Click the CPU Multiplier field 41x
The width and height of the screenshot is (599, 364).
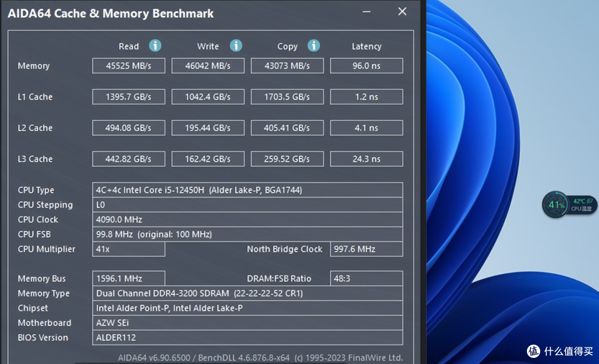click(129, 249)
